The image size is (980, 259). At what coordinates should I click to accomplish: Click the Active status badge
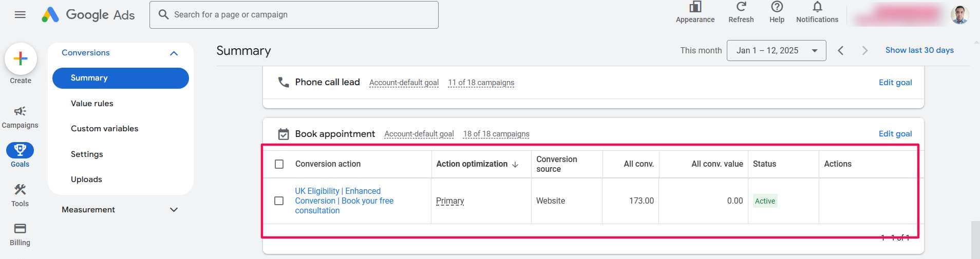click(x=765, y=201)
